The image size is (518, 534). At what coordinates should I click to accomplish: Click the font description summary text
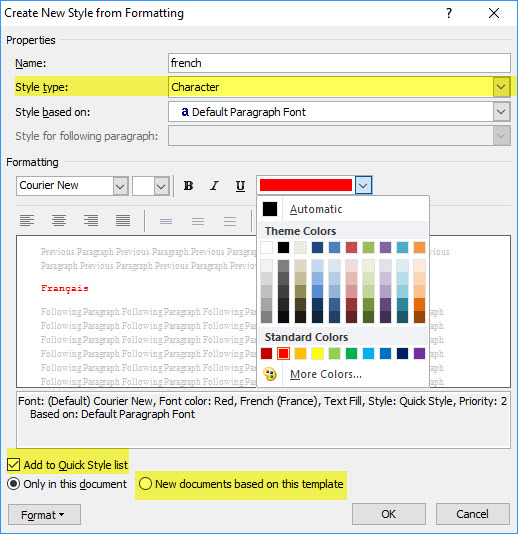pyautogui.click(x=262, y=408)
